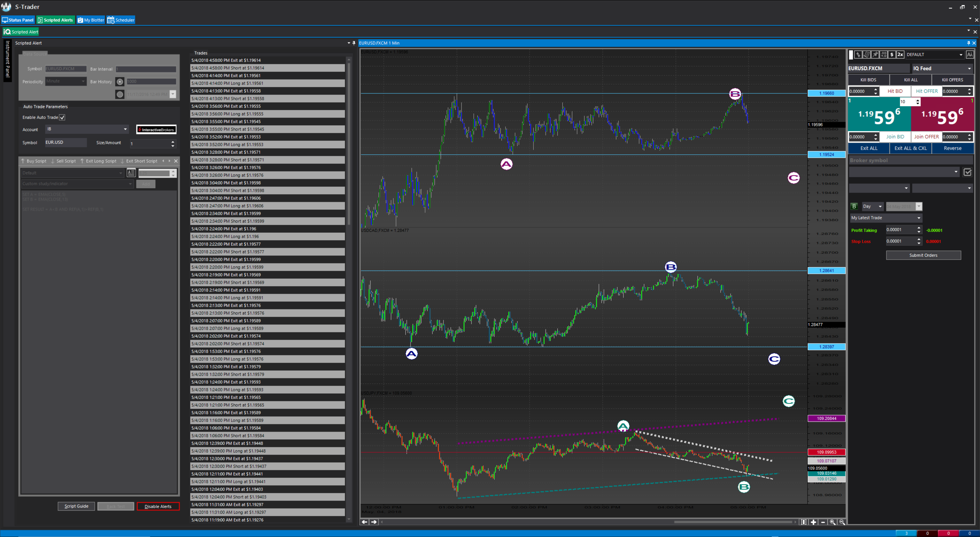
Task: Pin the Scripted Alert panel
Action: click(354, 43)
